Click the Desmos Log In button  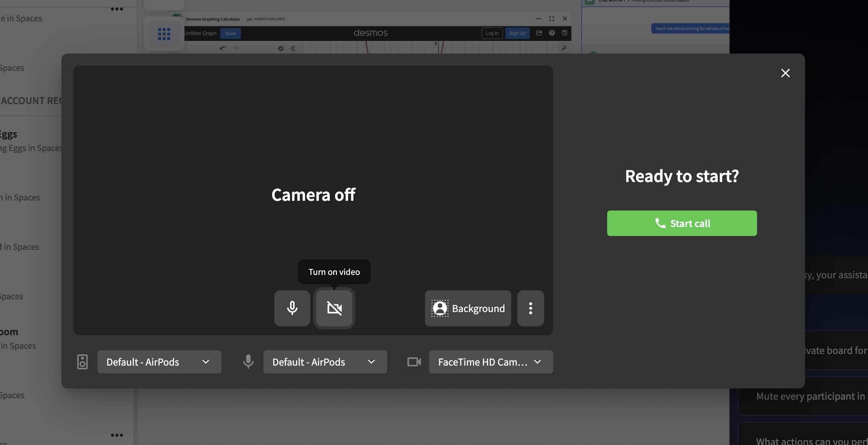492,33
